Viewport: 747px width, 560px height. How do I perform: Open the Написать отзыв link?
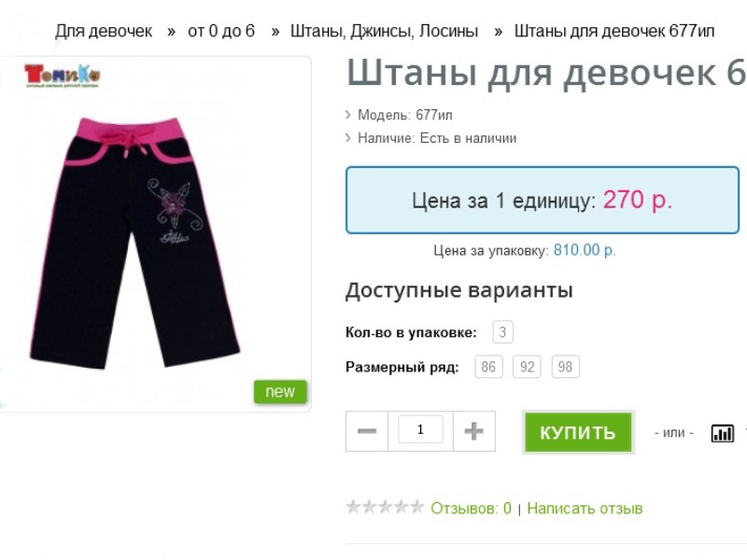coord(585,508)
